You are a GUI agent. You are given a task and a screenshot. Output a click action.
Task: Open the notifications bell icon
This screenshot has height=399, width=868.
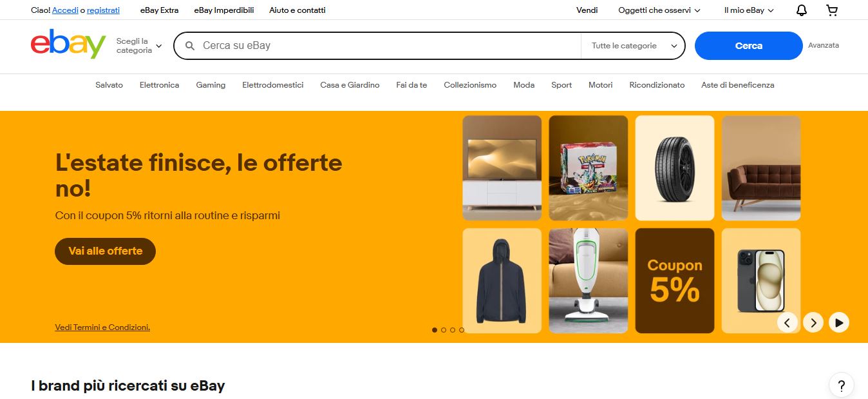pos(802,10)
